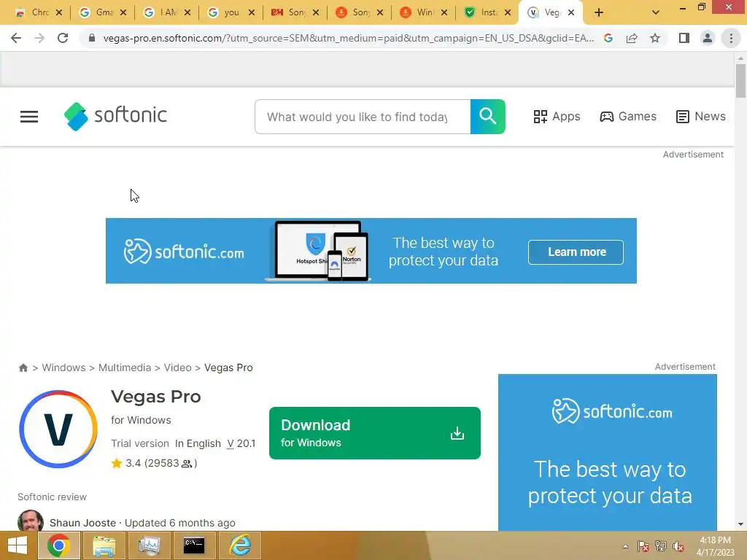This screenshot has width=747, height=560.
Task: Close the first Chrome tab
Action: (x=58, y=13)
